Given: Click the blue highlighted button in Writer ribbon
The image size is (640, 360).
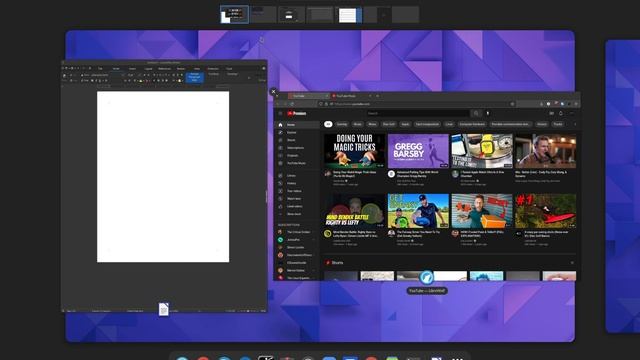Looking at the screenshot, I should (x=195, y=77).
